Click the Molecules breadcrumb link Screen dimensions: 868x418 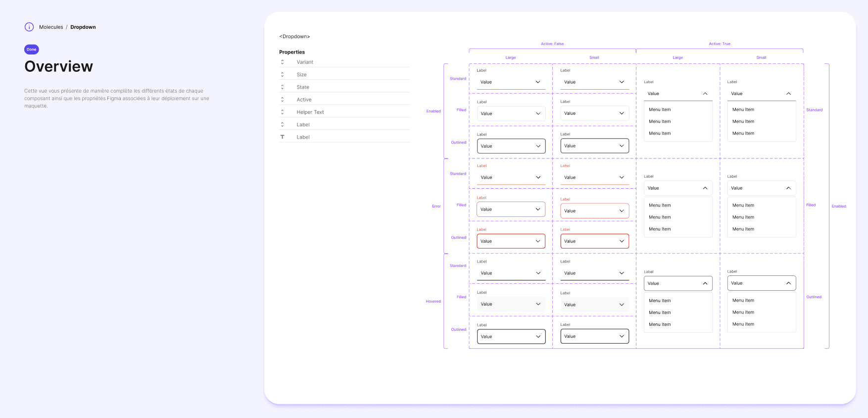click(51, 27)
